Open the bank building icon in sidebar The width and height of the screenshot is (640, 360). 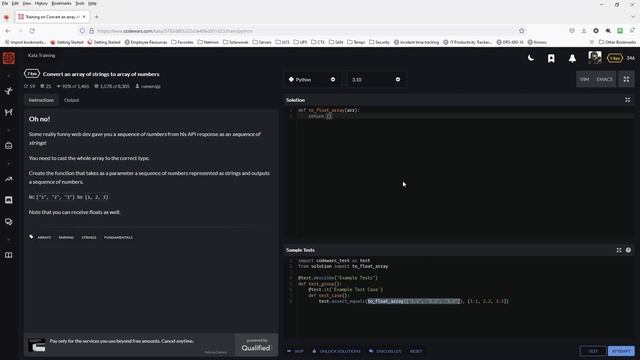pos(9,146)
